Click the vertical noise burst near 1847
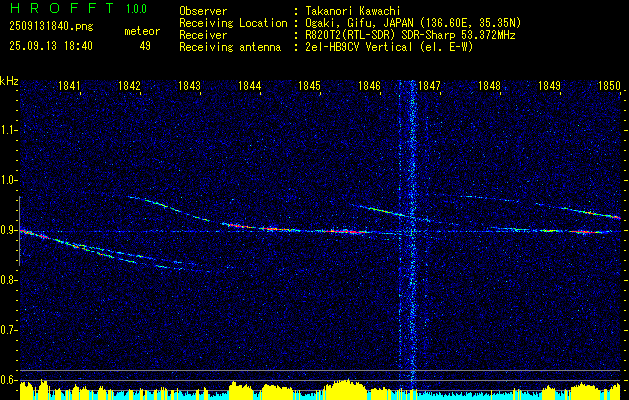The width and height of the screenshot is (629, 400). click(x=412, y=237)
